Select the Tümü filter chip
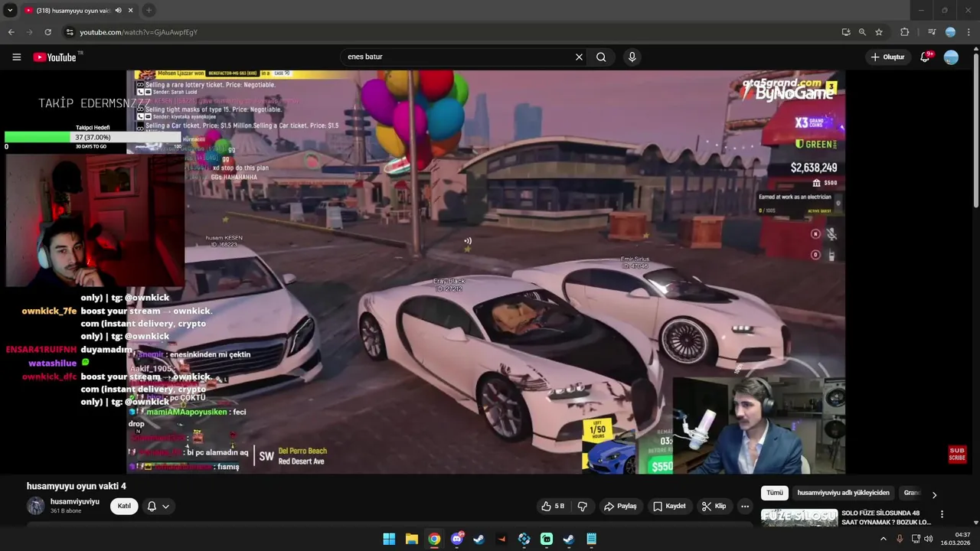Image resolution: width=980 pixels, height=551 pixels. [775, 493]
